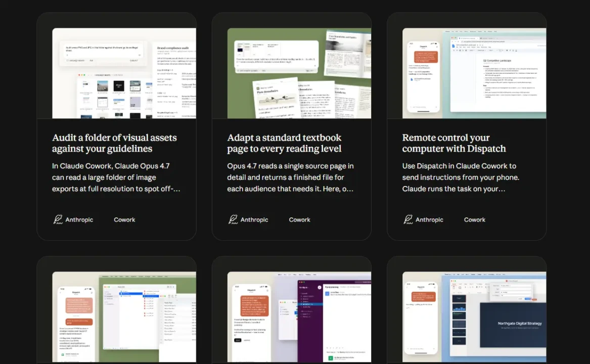Open the Audit a folder of visual assets thumbnail
590x364 pixels.
[x=124, y=73]
